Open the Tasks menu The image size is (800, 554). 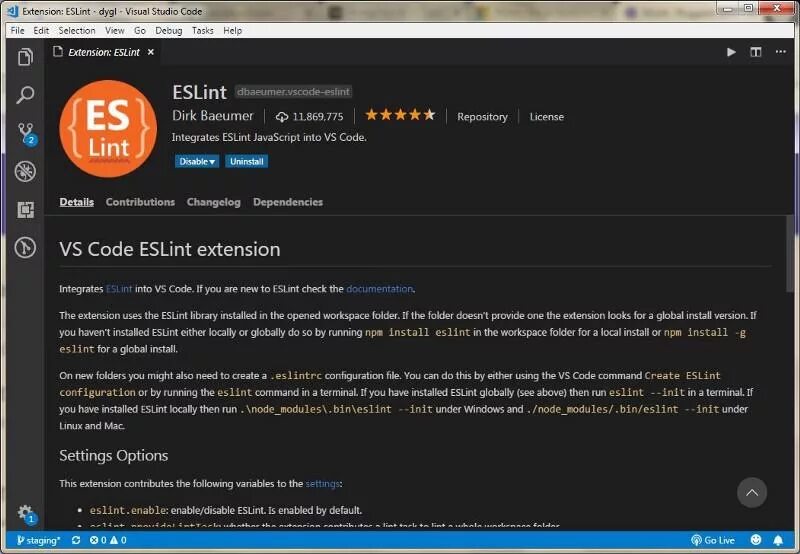[203, 31]
